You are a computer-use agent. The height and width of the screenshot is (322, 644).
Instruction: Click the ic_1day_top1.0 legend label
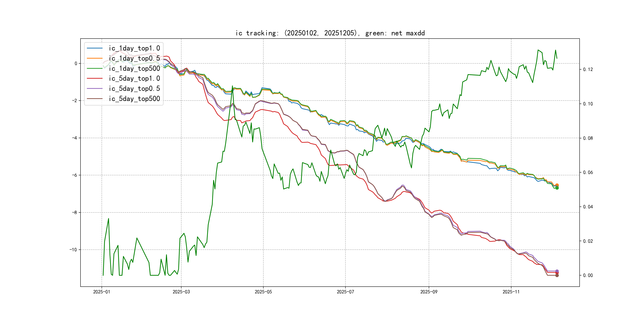coord(134,48)
